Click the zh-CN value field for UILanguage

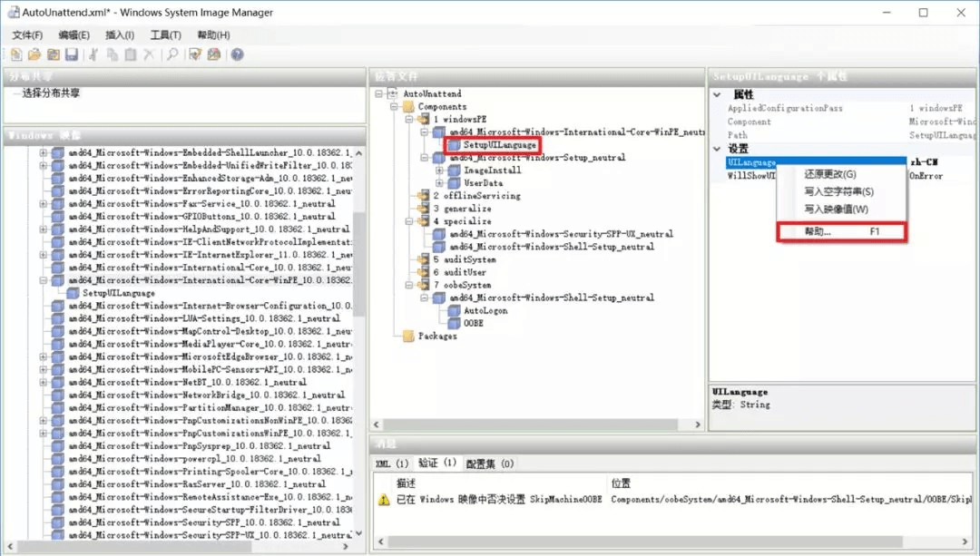(x=935, y=162)
